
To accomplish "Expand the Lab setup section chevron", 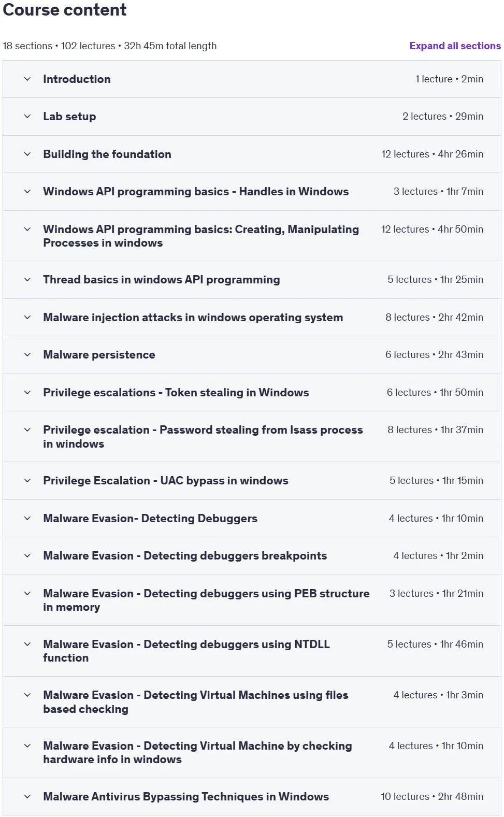I will (27, 117).
